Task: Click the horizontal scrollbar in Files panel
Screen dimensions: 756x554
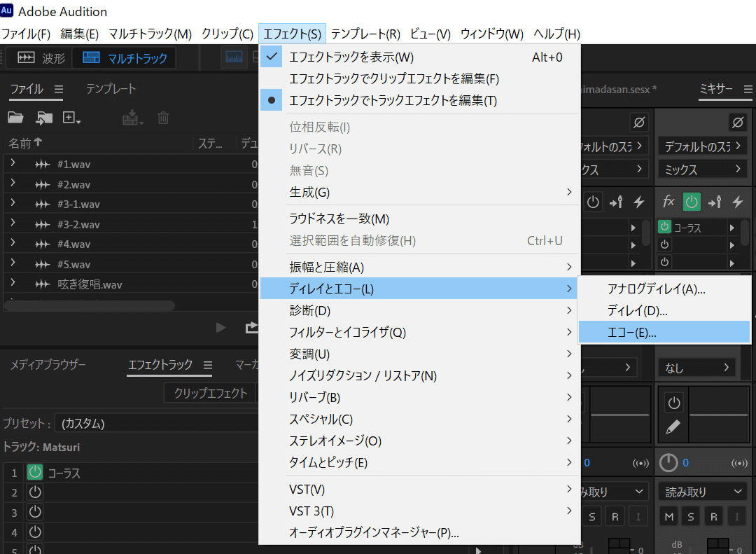Action: (x=90, y=306)
